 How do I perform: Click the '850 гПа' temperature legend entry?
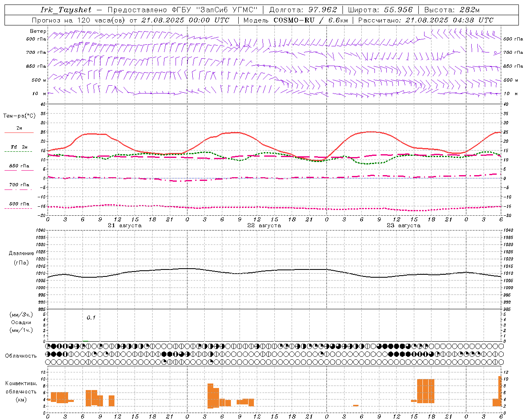[19, 166]
